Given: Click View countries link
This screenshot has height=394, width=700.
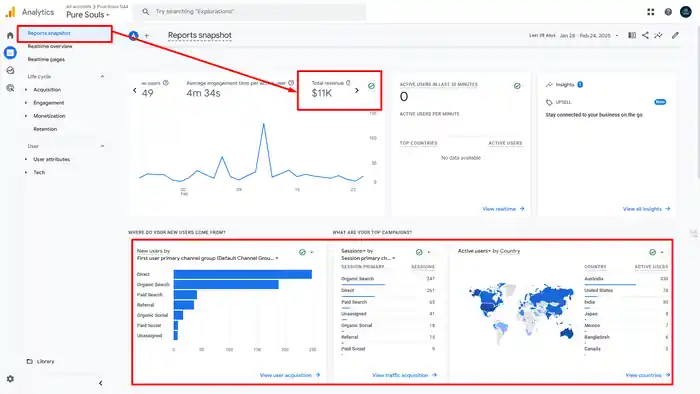Looking at the screenshot, I should click(x=648, y=375).
